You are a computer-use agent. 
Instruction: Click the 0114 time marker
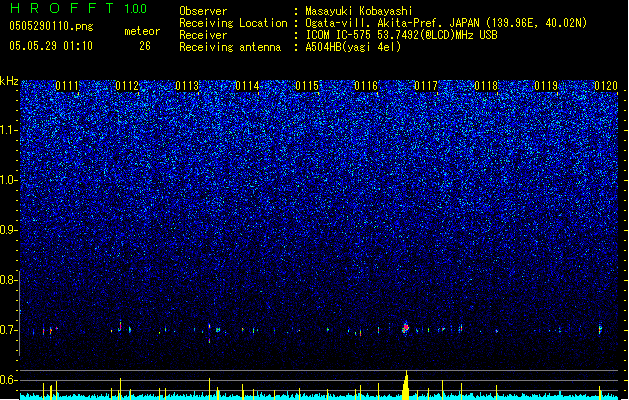tap(247, 86)
